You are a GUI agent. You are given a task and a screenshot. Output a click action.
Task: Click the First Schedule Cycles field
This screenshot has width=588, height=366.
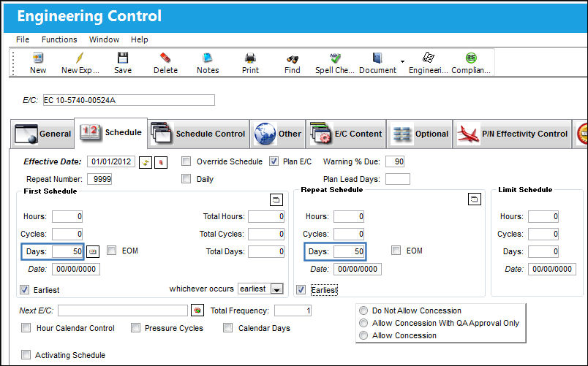67,234
